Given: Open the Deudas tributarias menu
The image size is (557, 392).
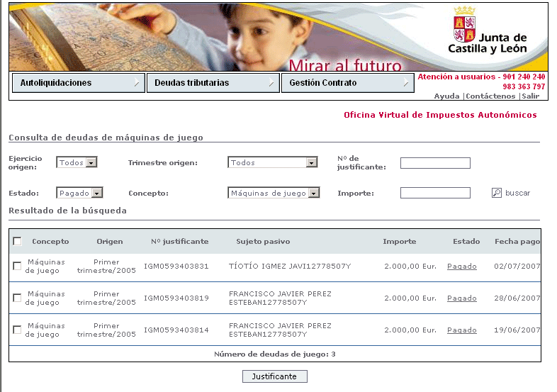Looking at the screenshot, I should pos(213,83).
